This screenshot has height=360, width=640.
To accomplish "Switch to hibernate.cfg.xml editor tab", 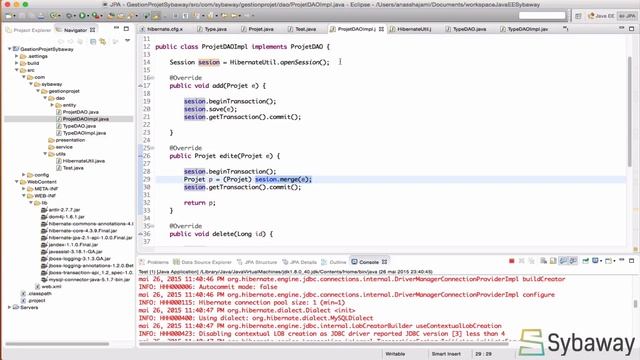I will tap(162, 29).
